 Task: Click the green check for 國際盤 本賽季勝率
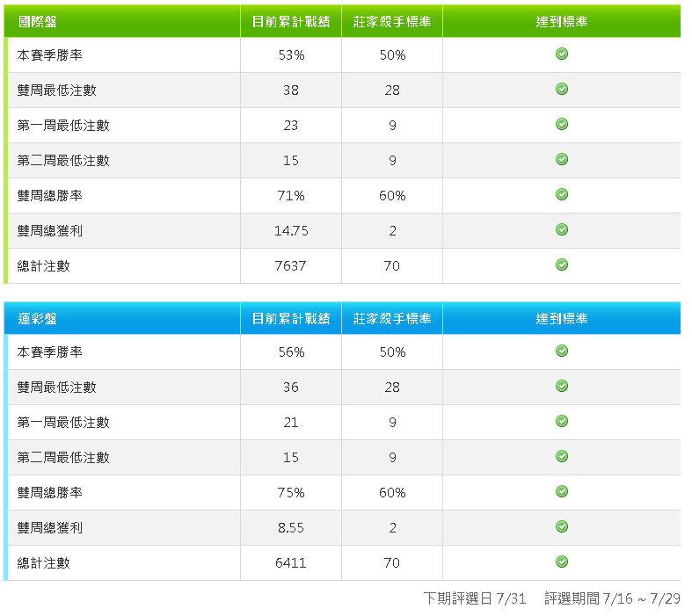[x=561, y=54]
